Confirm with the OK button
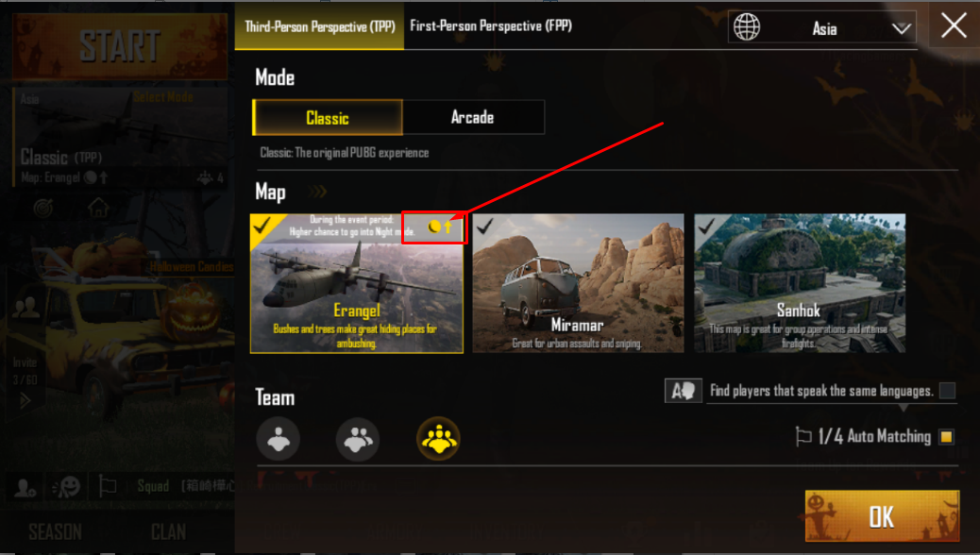The image size is (980, 555). click(882, 516)
